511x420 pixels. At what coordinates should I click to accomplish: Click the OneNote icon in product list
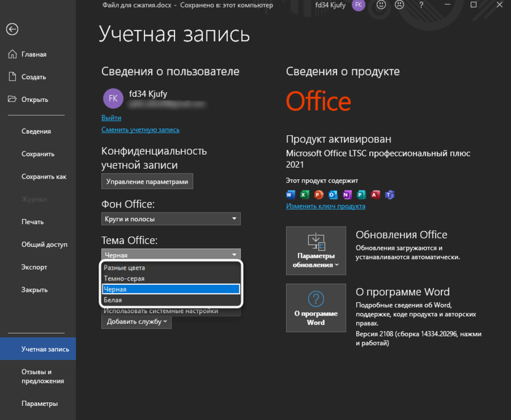pos(346,195)
